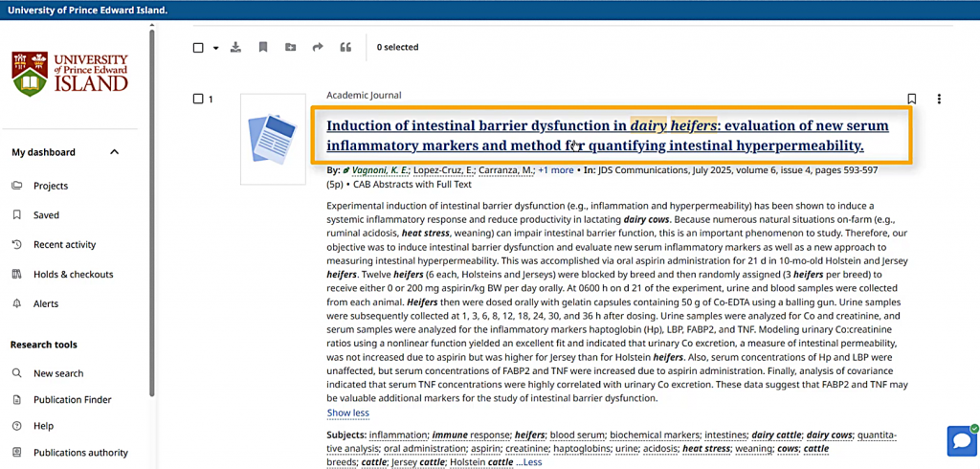980x469 pixels.
Task: Open the dropdown arrow beside the select-all checkbox
Action: (215, 48)
